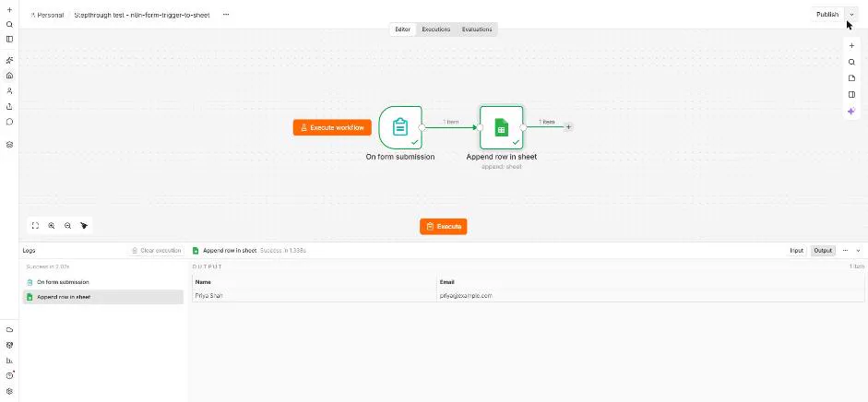Viewport: 868px width, 402px height.
Task: Click the Priya Shah cell
Action: click(315, 295)
